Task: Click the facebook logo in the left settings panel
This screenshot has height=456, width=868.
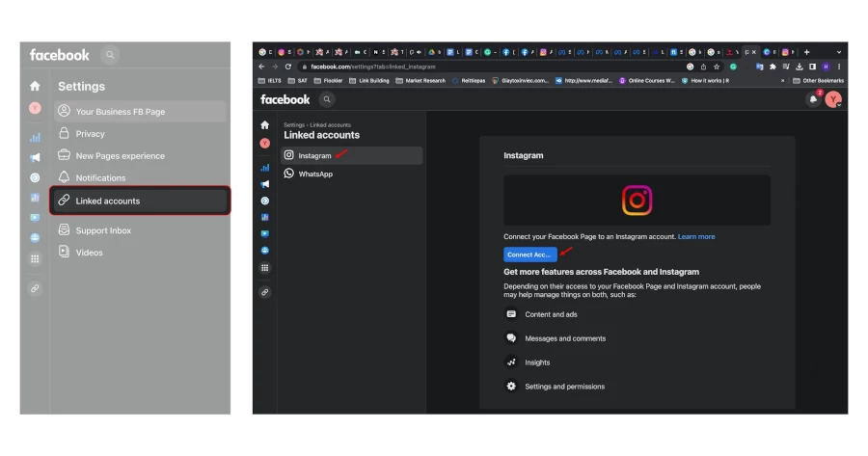Action: click(59, 55)
